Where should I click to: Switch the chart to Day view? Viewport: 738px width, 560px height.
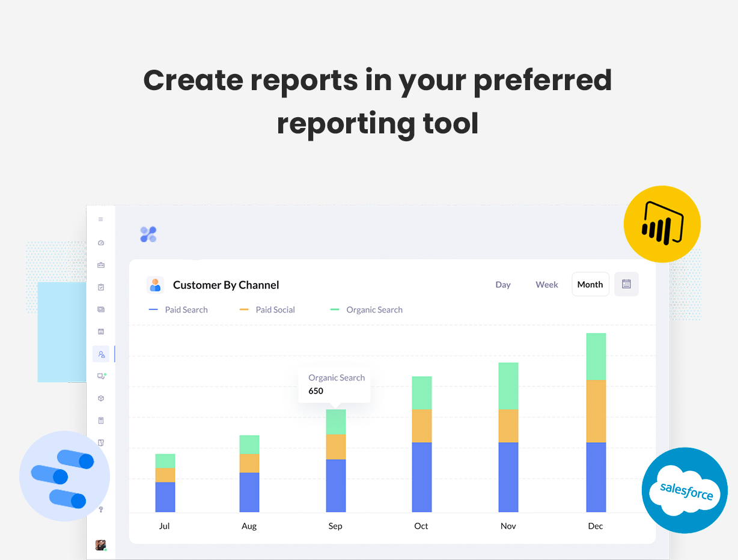click(x=503, y=285)
